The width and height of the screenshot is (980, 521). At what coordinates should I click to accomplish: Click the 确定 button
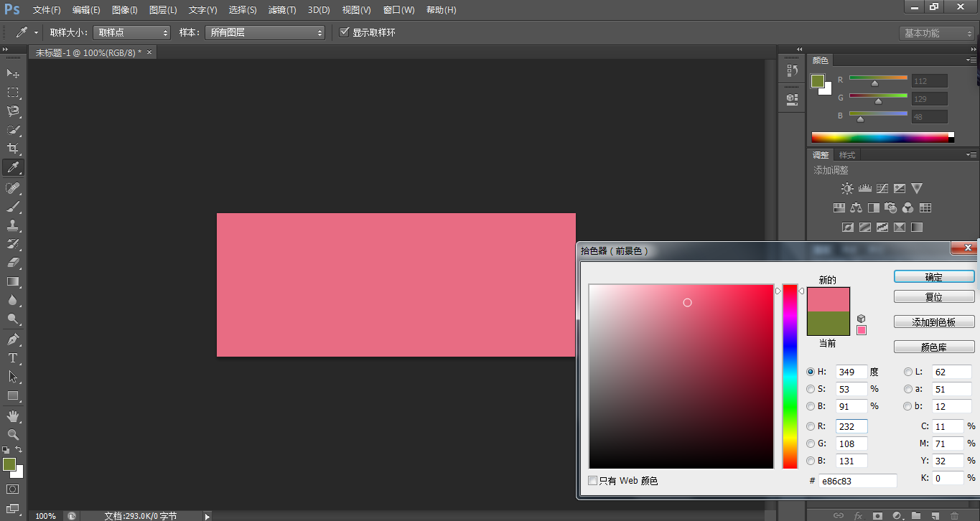[934, 277]
